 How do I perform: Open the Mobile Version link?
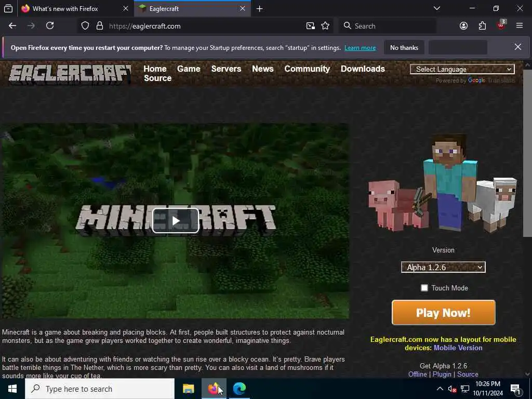click(x=458, y=348)
